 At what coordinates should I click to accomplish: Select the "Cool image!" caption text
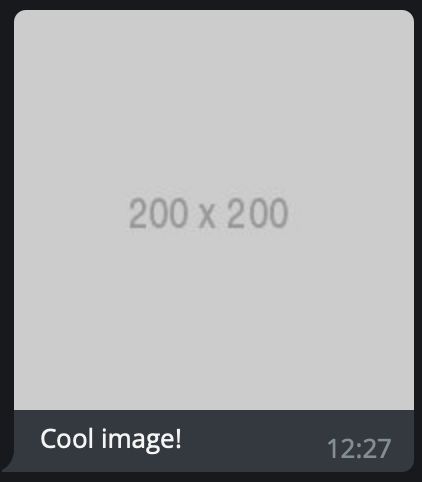coord(111,439)
